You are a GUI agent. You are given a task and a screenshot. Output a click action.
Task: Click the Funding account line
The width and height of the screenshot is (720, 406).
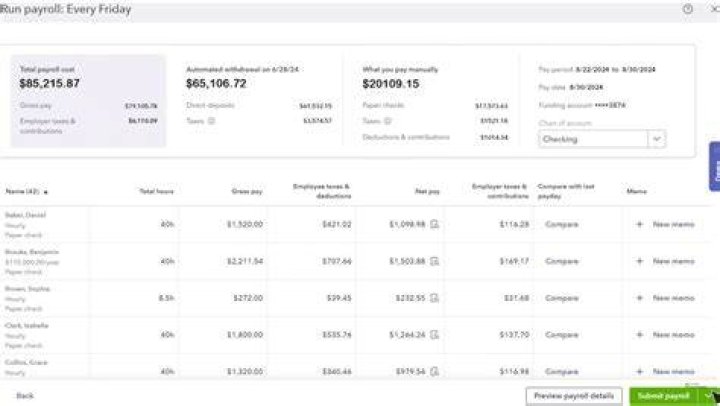point(582,105)
